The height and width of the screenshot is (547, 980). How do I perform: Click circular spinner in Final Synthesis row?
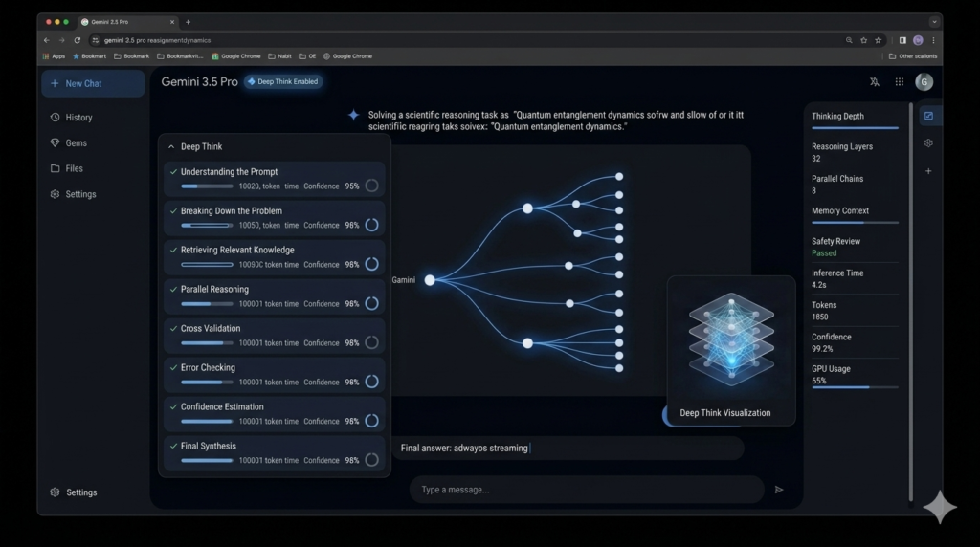[x=372, y=460]
